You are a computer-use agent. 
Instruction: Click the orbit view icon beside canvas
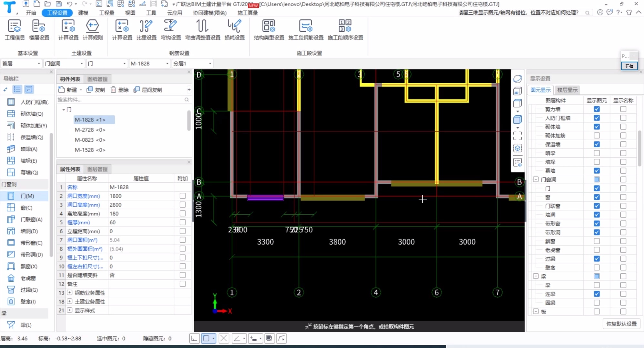pyautogui.click(x=518, y=79)
